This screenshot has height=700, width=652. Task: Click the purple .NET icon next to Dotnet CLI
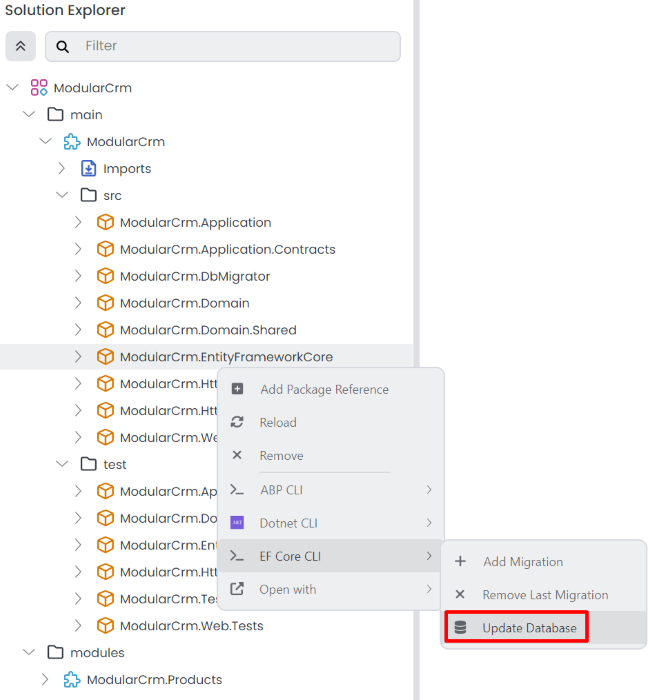coord(237,522)
